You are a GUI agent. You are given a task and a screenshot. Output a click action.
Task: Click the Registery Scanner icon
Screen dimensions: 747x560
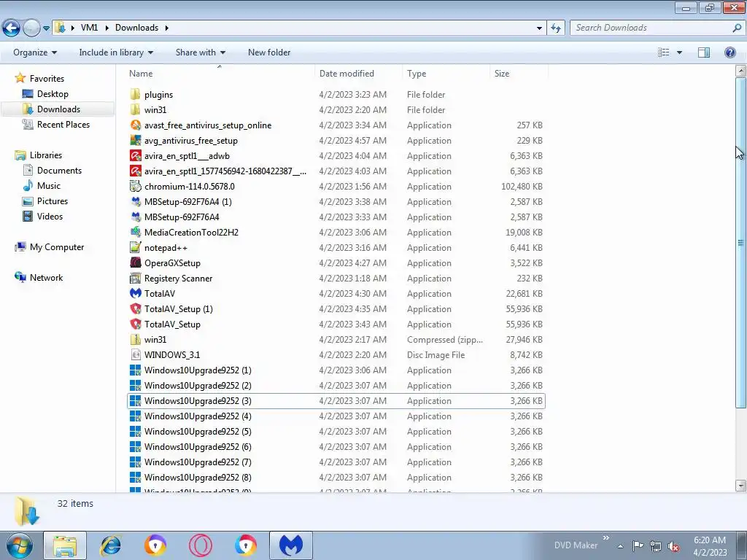pos(135,278)
